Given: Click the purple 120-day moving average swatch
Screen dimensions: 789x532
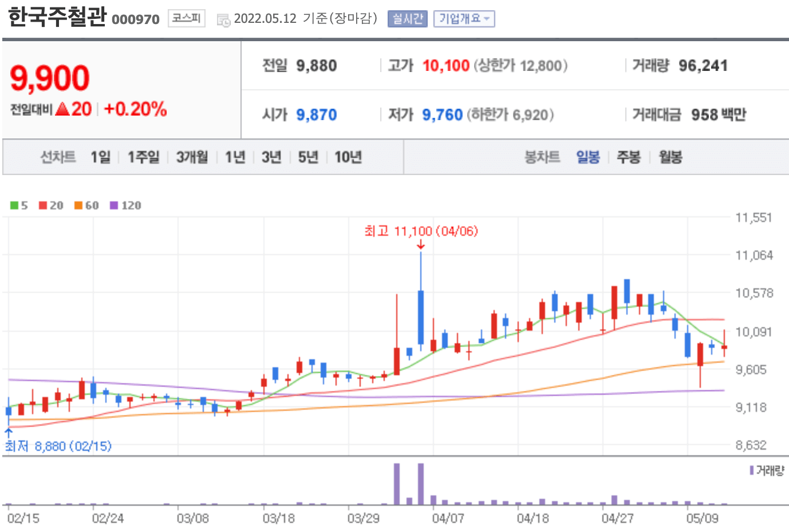Looking at the screenshot, I should pos(114,205).
